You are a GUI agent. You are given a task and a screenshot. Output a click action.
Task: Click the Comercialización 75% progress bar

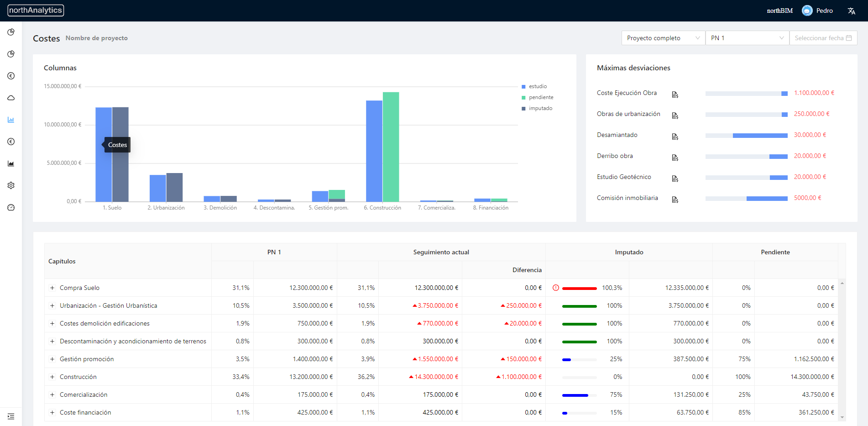coord(579,395)
